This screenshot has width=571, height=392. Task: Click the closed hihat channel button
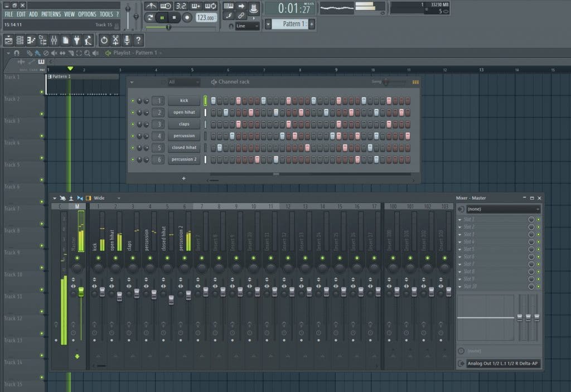184,148
